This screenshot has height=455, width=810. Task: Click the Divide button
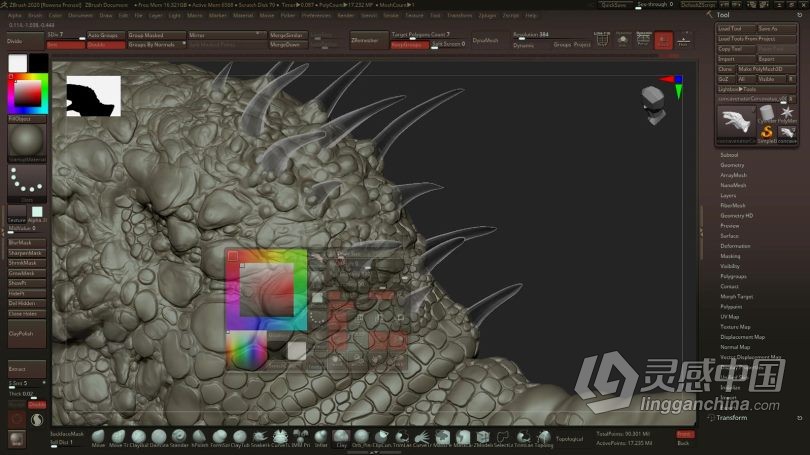pos(25,41)
